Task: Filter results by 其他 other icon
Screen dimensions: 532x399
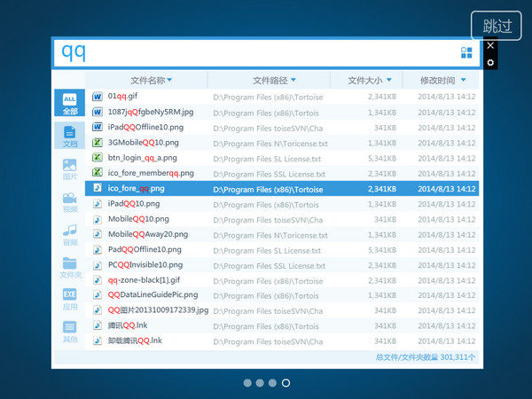Action: [70, 332]
